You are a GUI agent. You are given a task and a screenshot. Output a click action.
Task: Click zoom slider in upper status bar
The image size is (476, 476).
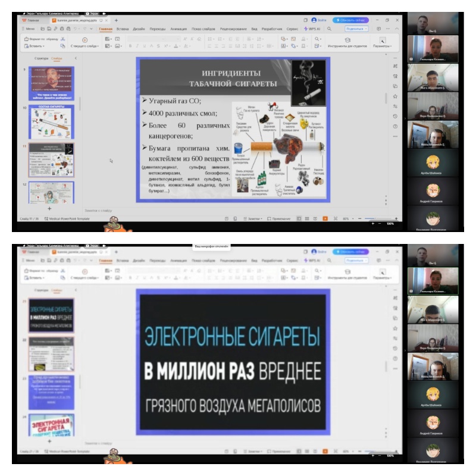[378, 218]
